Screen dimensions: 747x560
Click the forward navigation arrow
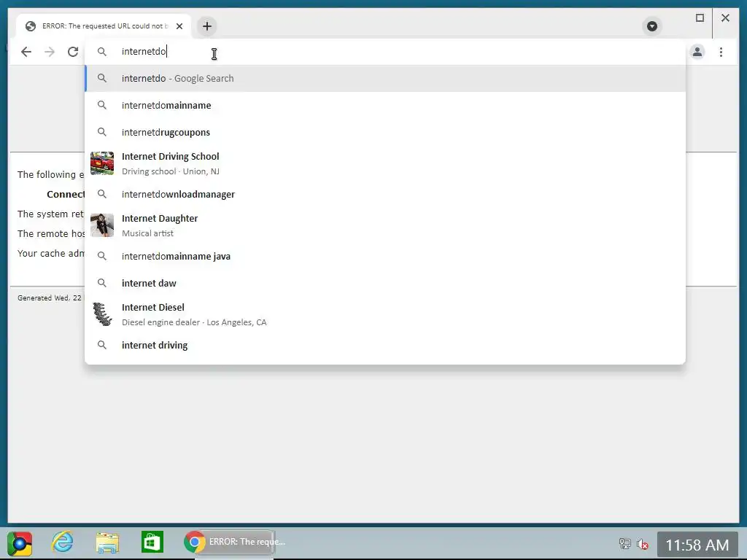pos(50,52)
